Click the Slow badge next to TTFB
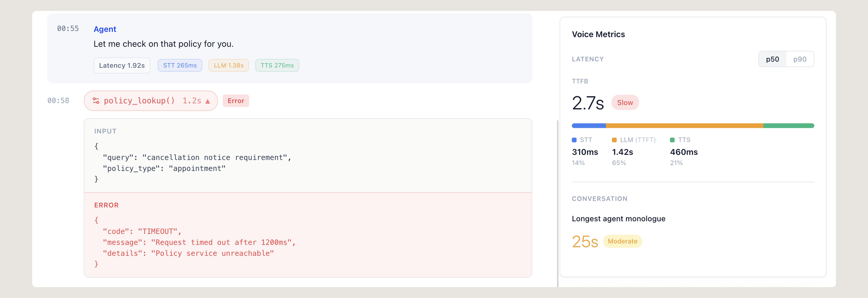Image resolution: width=868 pixels, height=298 pixels. [625, 102]
